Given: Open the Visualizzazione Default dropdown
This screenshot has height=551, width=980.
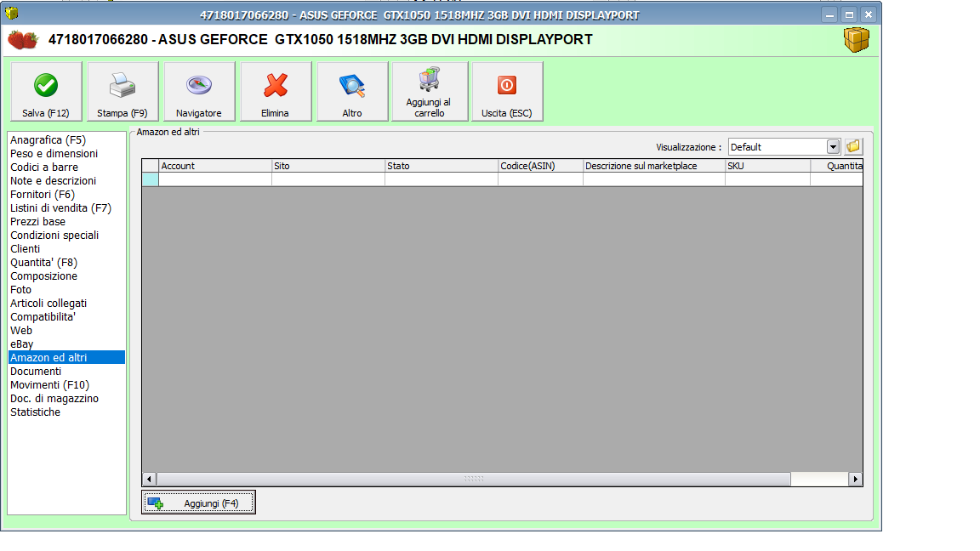Looking at the screenshot, I should [784, 147].
